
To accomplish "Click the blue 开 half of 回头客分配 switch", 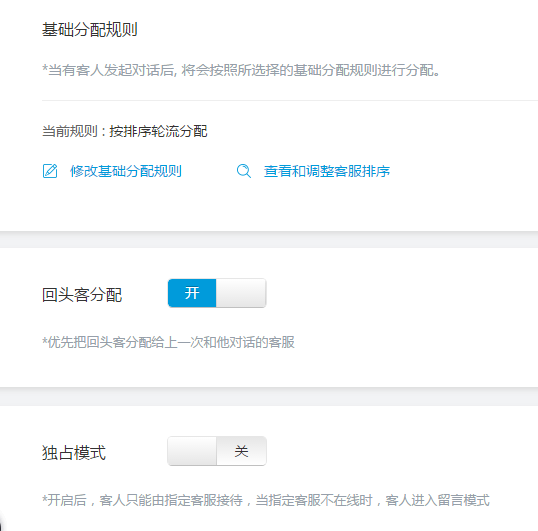I will [192, 293].
